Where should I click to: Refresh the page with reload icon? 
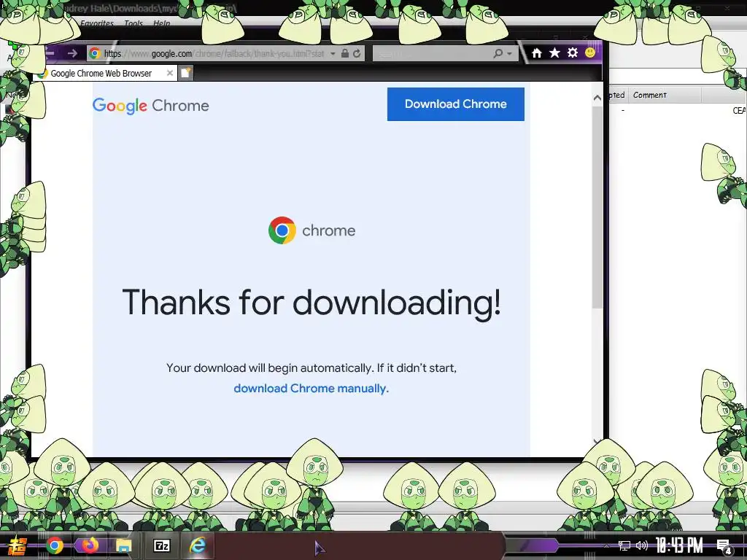click(357, 53)
